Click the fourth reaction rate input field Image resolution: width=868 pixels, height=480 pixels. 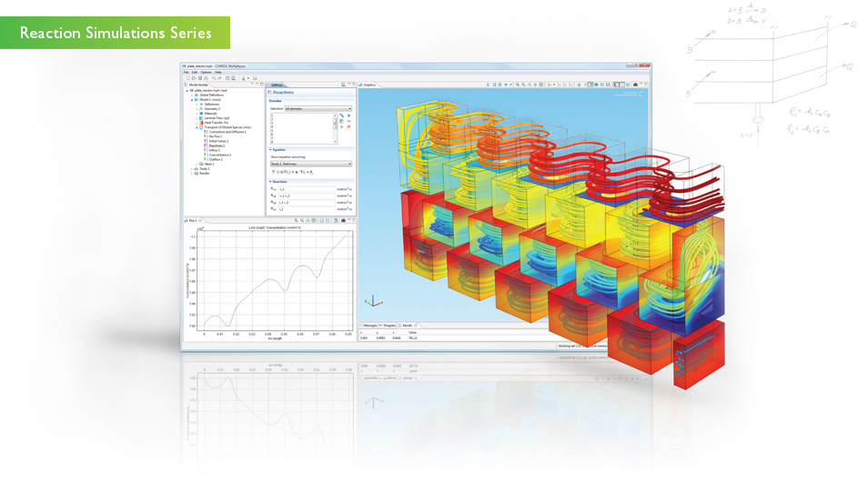[x=307, y=209]
